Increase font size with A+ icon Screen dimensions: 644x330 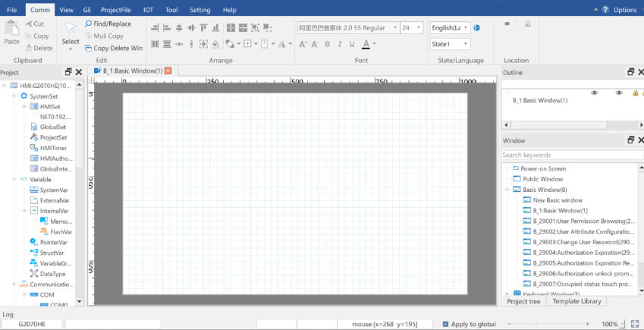(303, 44)
